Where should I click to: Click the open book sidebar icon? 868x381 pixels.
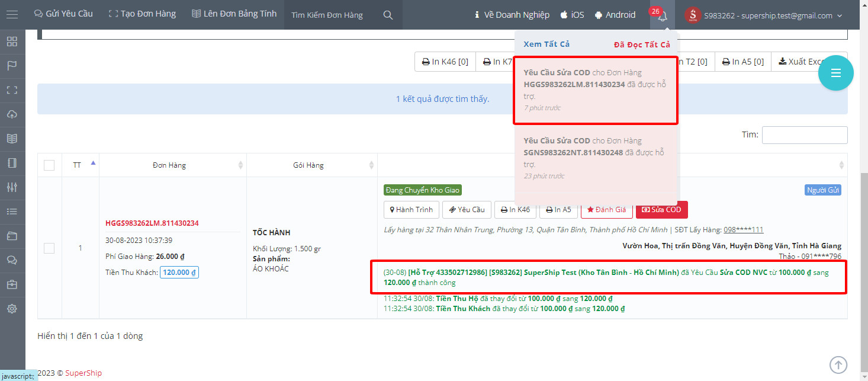click(x=12, y=139)
